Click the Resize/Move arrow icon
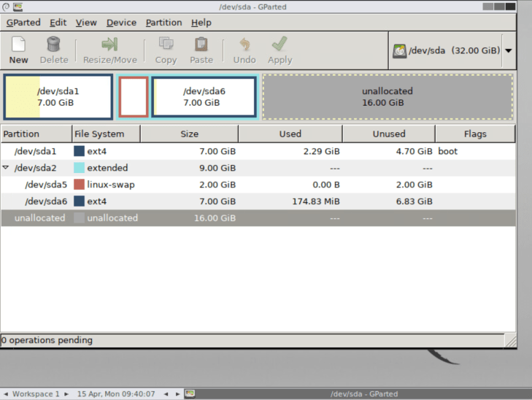 (109, 45)
